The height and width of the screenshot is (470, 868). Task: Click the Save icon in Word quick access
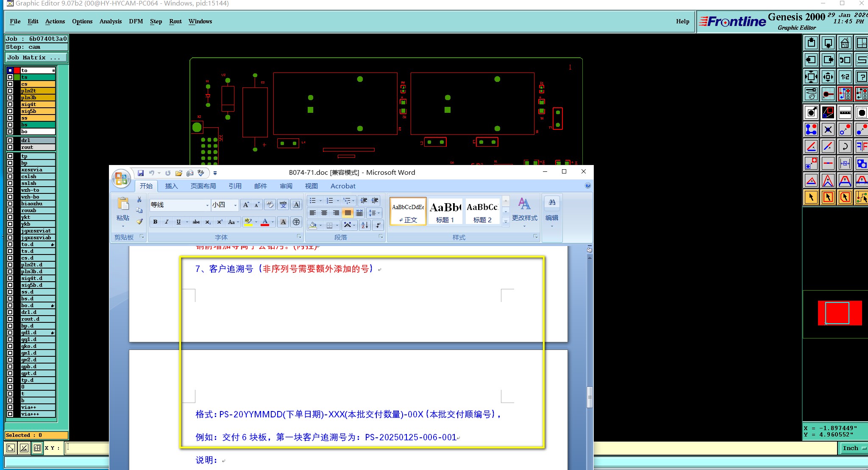pyautogui.click(x=141, y=173)
